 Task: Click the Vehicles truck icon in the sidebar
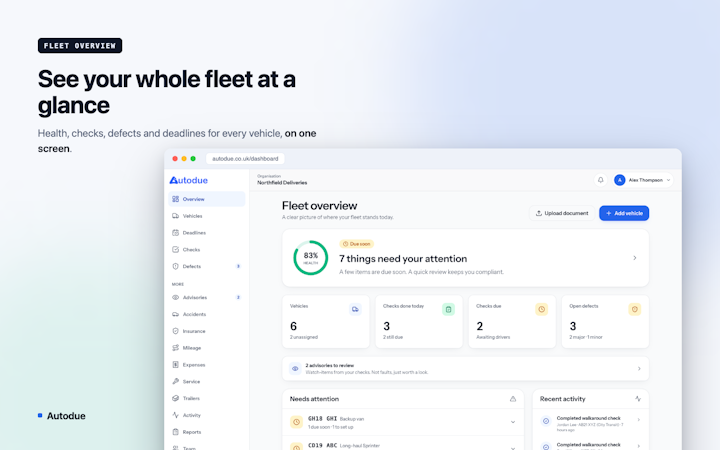(175, 216)
